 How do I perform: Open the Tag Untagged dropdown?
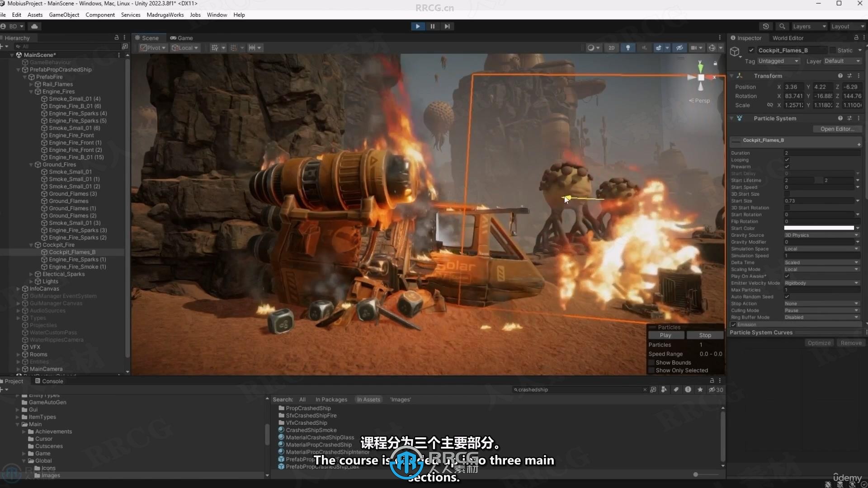(778, 61)
